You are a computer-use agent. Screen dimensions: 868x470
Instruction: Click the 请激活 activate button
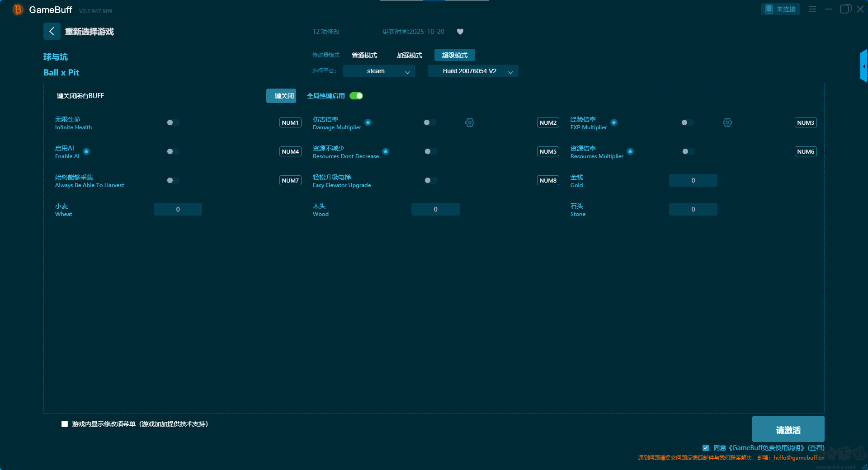[x=788, y=429]
